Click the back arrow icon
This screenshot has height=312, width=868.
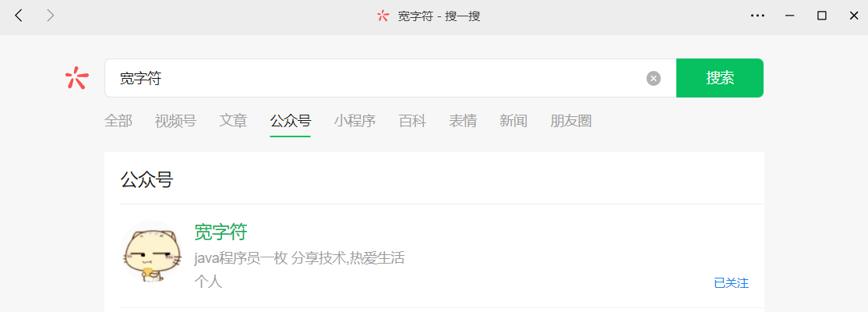point(19,16)
